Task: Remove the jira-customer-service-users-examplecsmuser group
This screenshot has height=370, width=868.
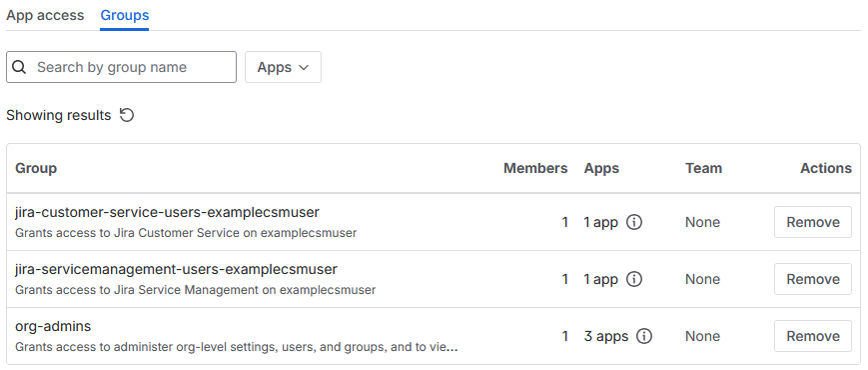Action: [x=813, y=222]
